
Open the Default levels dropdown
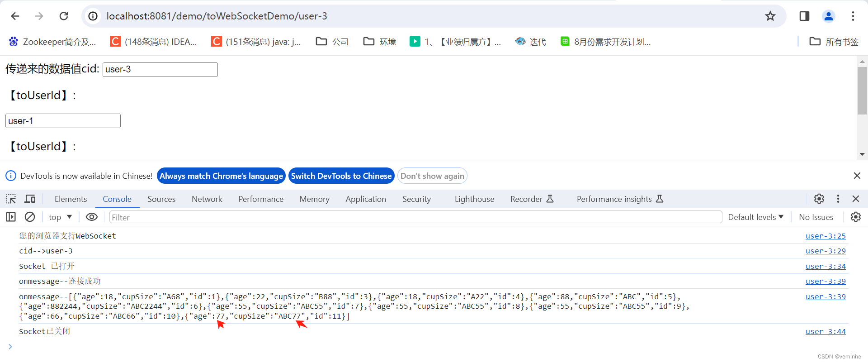pyautogui.click(x=755, y=217)
